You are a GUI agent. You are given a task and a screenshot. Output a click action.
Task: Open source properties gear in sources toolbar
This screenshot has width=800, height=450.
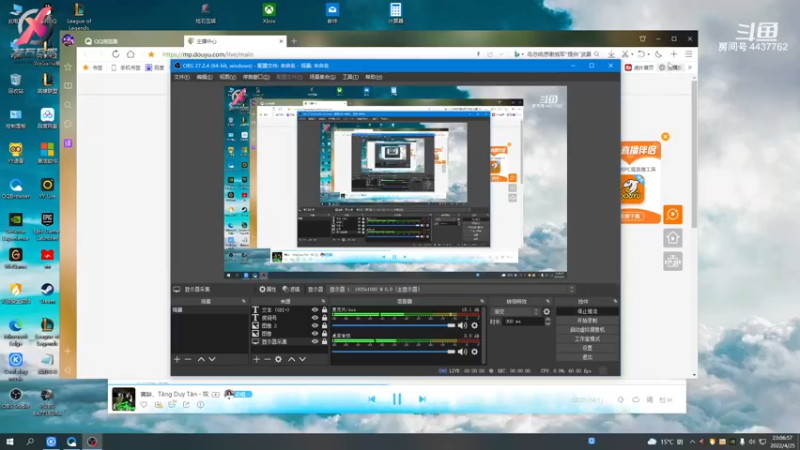279,359
